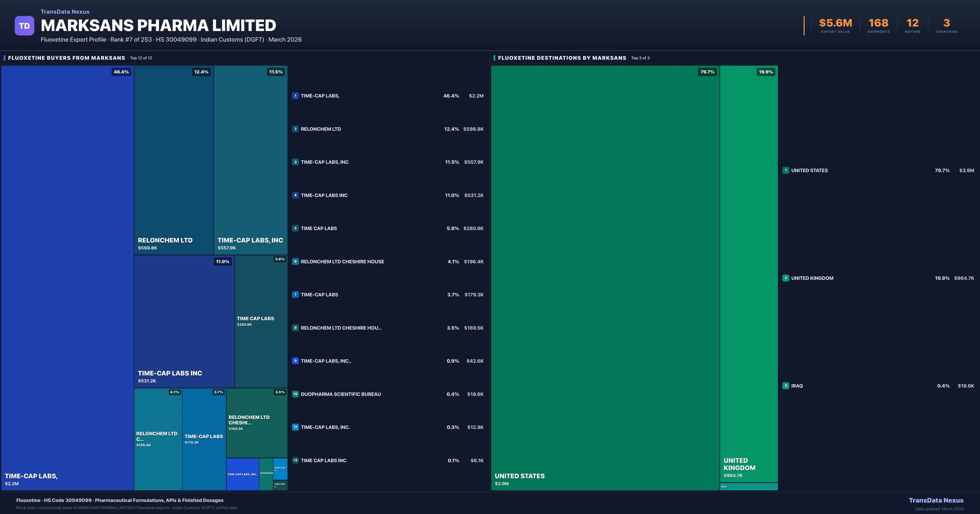Click green badge 3 beside IRAQ
The width and height of the screenshot is (980, 514).
(x=786, y=386)
